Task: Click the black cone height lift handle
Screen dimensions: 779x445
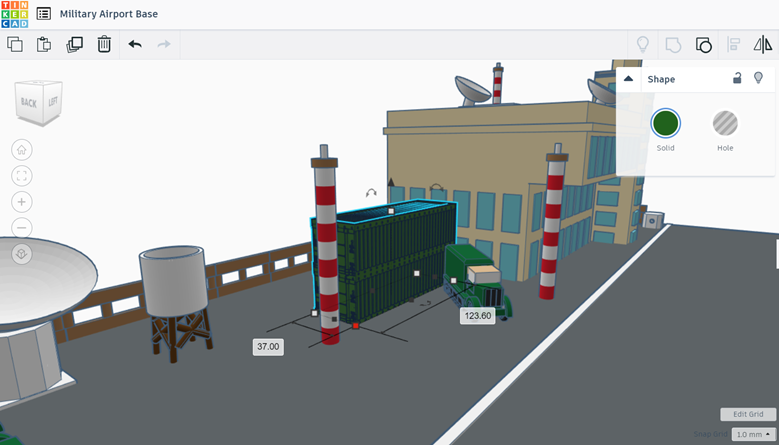Action: 391,182
